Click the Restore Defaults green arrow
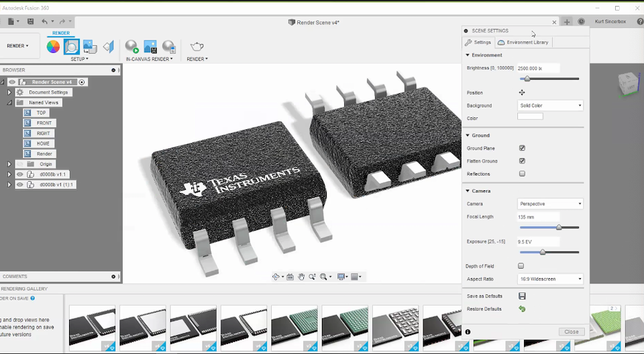644x354 pixels. point(522,309)
